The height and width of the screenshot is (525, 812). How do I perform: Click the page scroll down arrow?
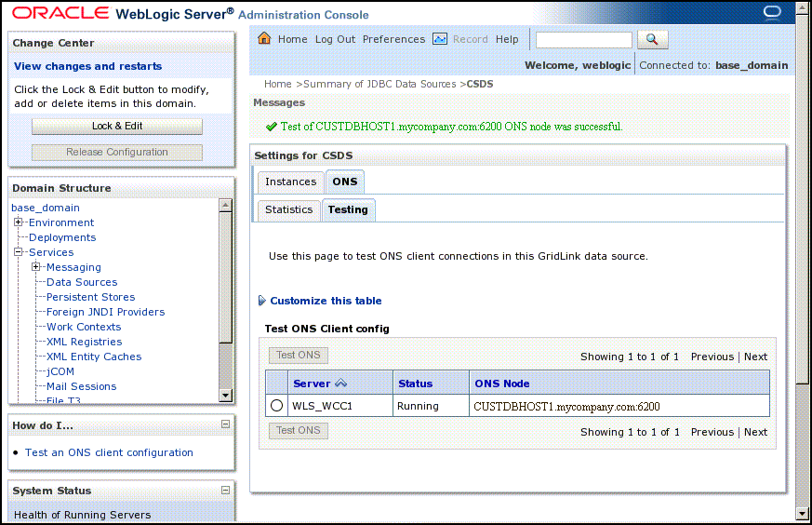(802, 514)
